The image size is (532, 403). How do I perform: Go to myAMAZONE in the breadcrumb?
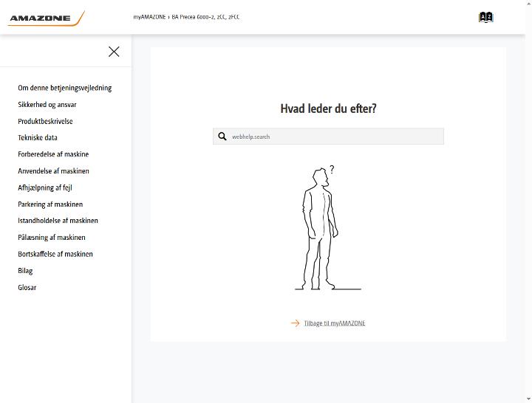pyautogui.click(x=149, y=17)
